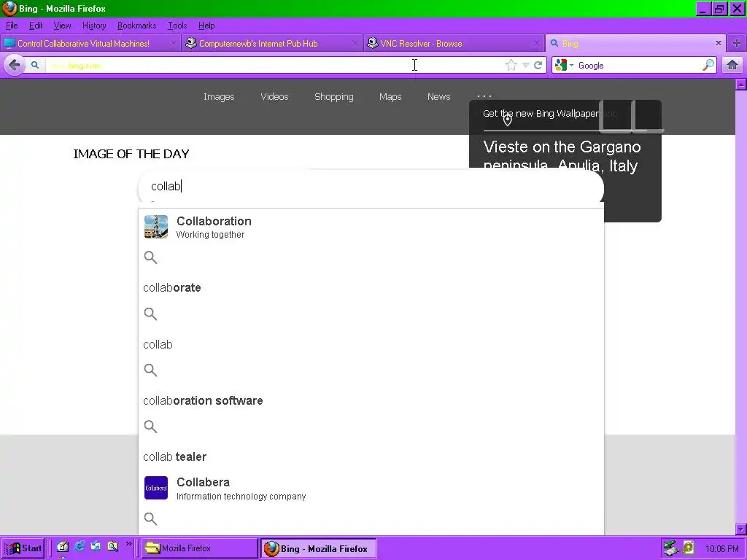The height and width of the screenshot is (560, 747).
Task: Switch to Control Collaborative Virtual Machines tab
Action: pos(90,43)
